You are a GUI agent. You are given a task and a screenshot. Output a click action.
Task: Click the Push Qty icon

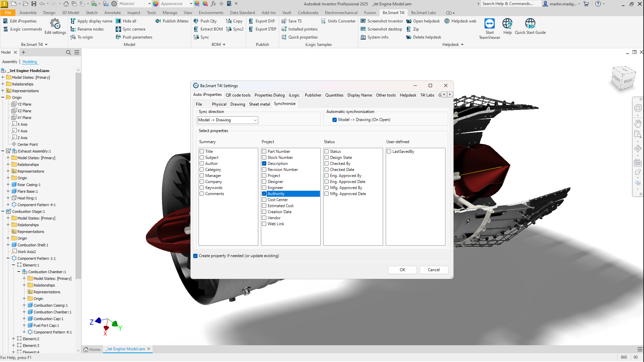[196, 21]
